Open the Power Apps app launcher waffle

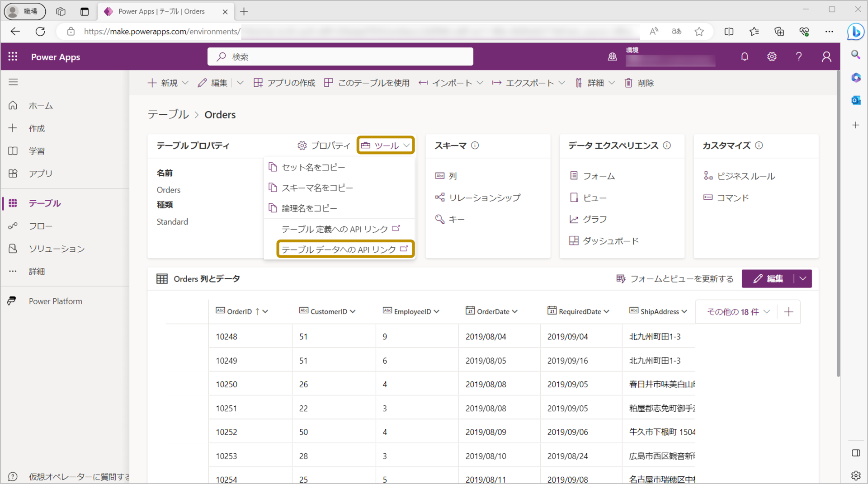pos(13,56)
